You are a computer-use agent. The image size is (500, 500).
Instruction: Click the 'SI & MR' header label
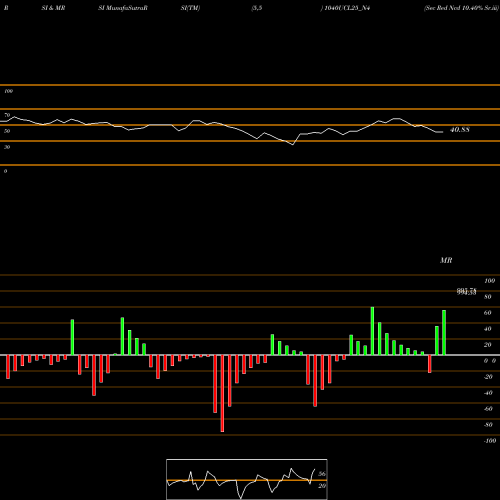coord(53,8)
